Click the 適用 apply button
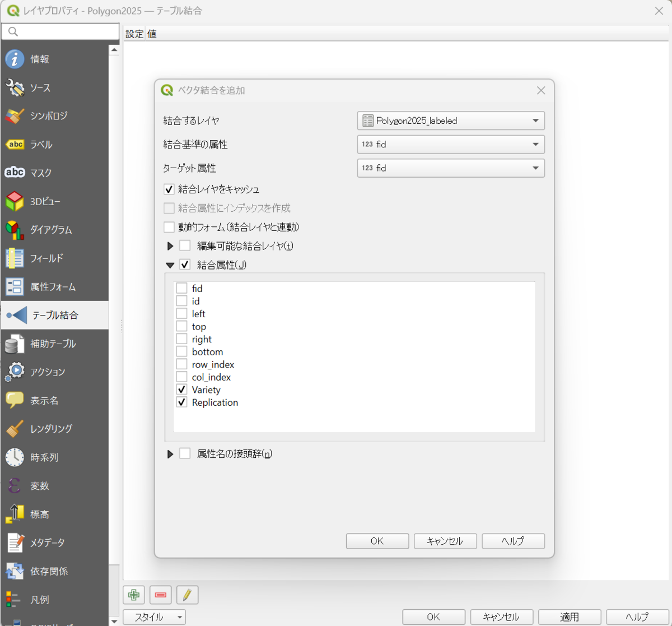The height and width of the screenshot is (626, 672). pos(570,617)
